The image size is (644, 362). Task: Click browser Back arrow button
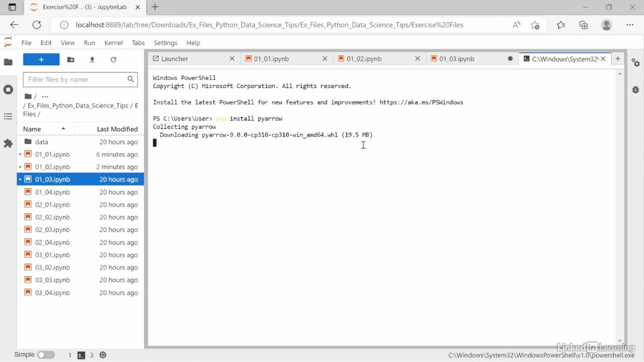click(x=14, y=25)
